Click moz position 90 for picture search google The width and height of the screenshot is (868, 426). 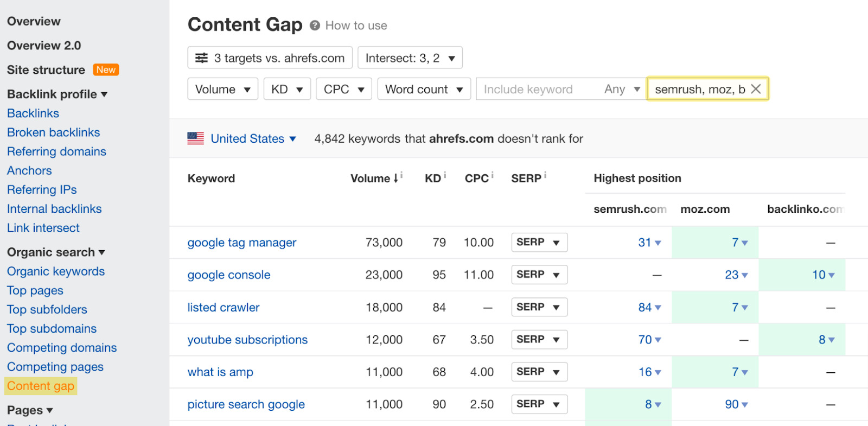tap(736, 404)
